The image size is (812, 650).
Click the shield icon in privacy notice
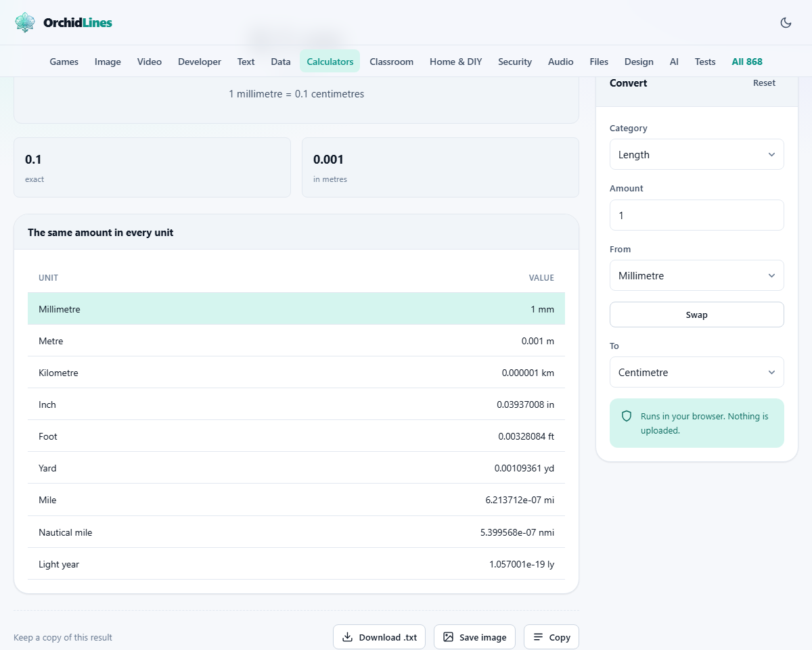627,416
